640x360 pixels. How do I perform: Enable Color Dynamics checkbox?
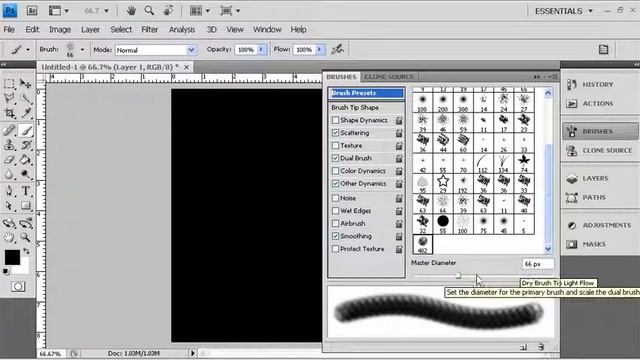click(336, 171)
